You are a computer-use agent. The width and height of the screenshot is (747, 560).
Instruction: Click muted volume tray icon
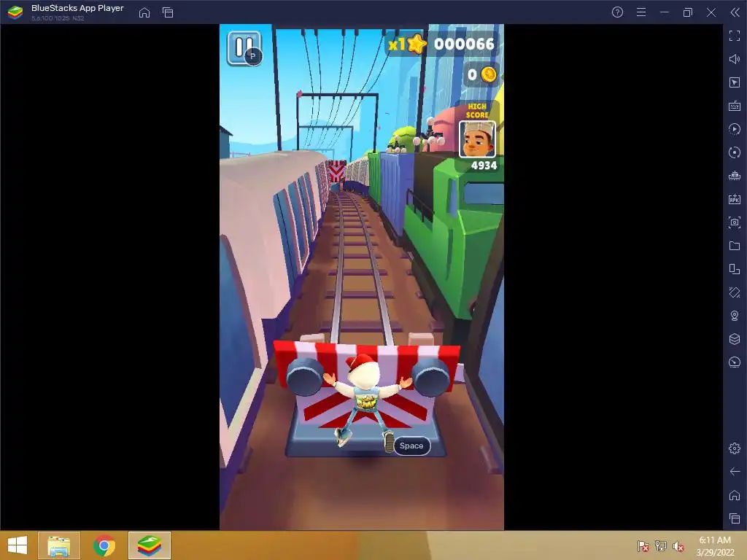pyautogui.click(x=678, y=546)
